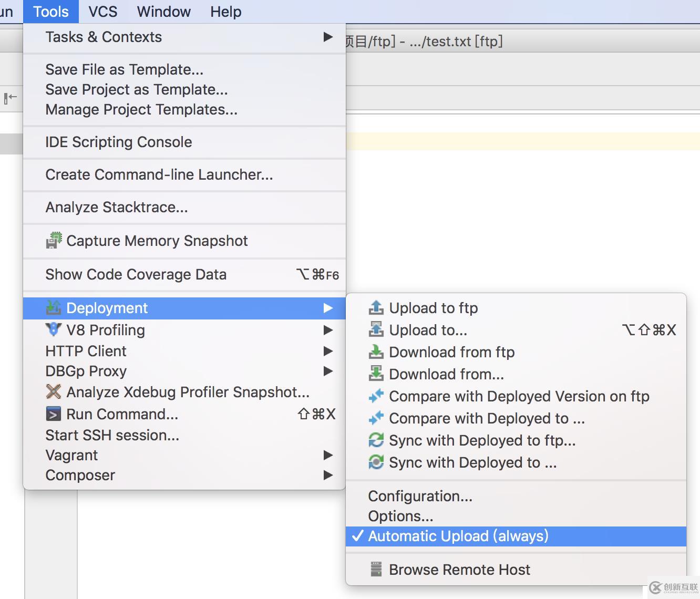This screenshot has width=700, height=599.
Task: Click the Run Command terminal icon
Action: point(54,414)
